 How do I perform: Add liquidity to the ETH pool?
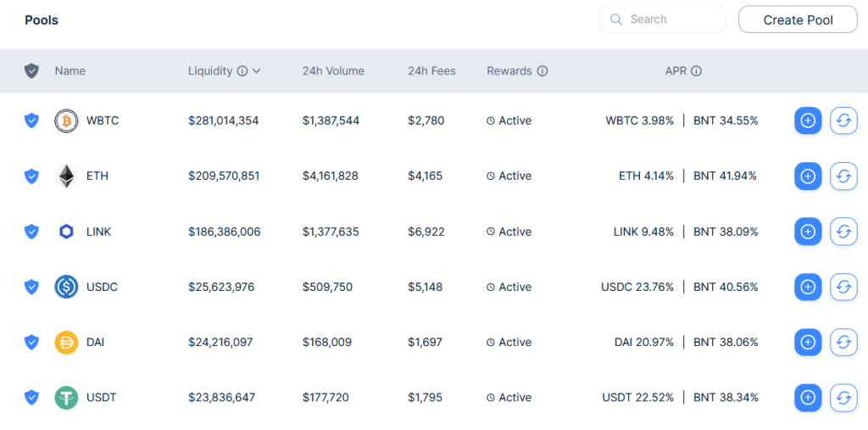[x=808, y=176]
